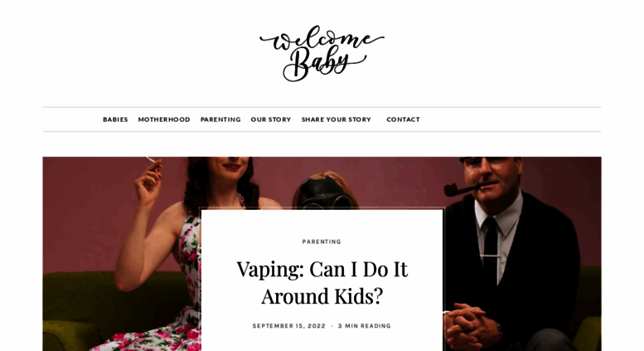Image resolution: width=644 pixels, height=351 pixels.
Task: Open the Contact page
Action: coord(403,119)
